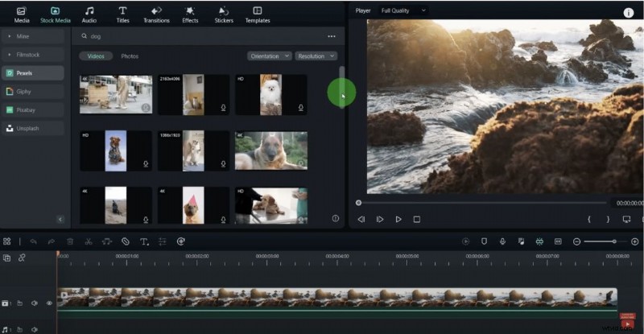
Task: Open the Media tab
Action: tap(22, 14)
